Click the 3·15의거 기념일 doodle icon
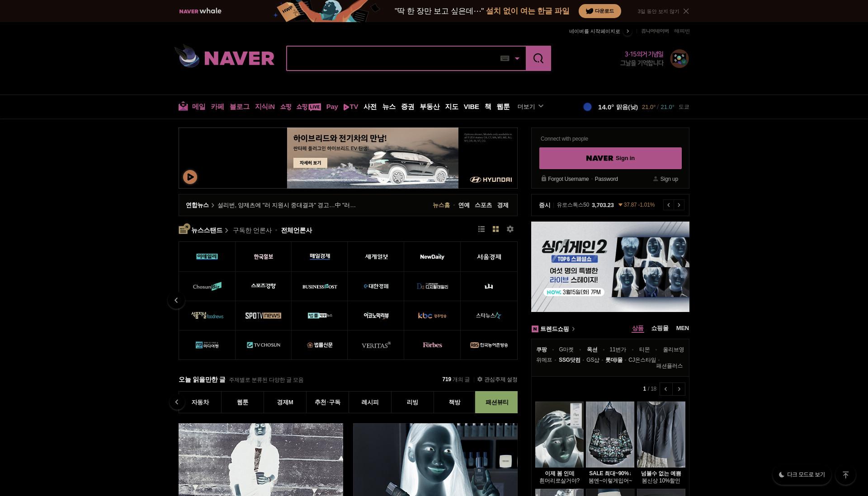The width and height of the screenshot is (868, 496). pos(679,58)
